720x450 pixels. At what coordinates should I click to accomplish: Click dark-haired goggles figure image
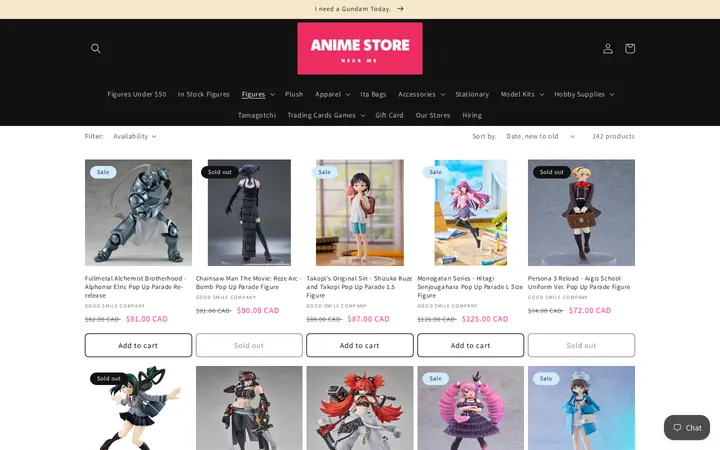tap(249, 408)
